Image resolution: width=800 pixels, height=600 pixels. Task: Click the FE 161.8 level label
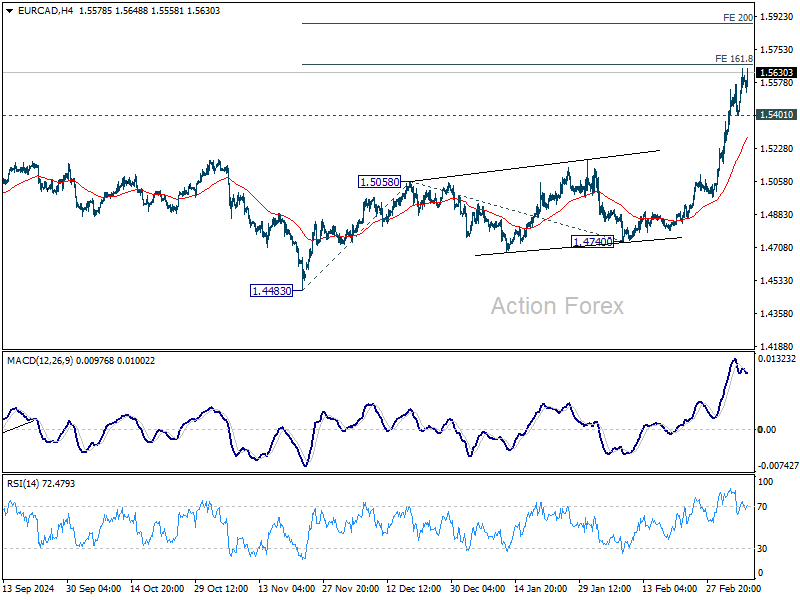click(734, 59)
